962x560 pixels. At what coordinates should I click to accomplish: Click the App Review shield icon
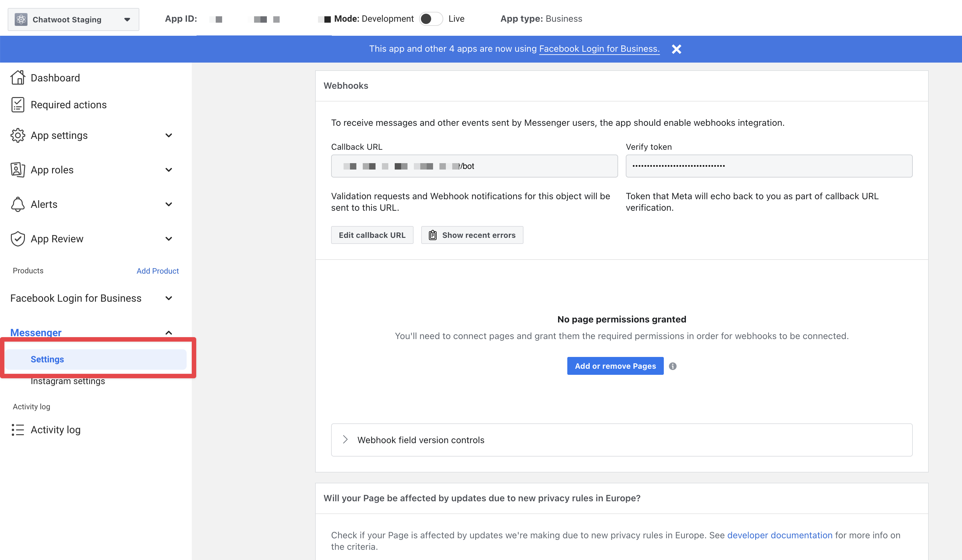point(18,239)
